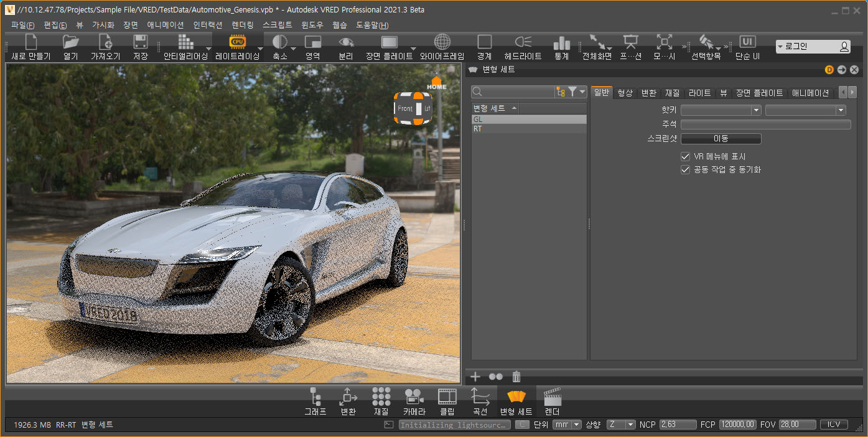Switch to the 라이트 tab
868x437 pixels.
(x=699, y=93)
